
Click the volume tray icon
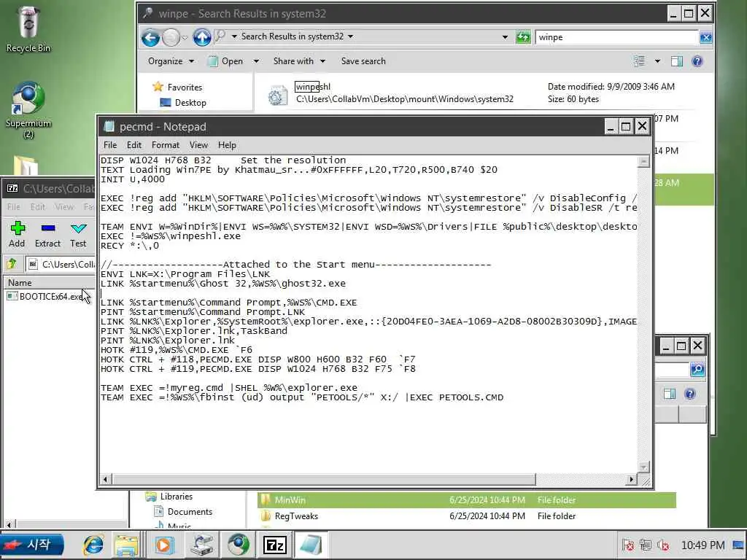(663, 545)
